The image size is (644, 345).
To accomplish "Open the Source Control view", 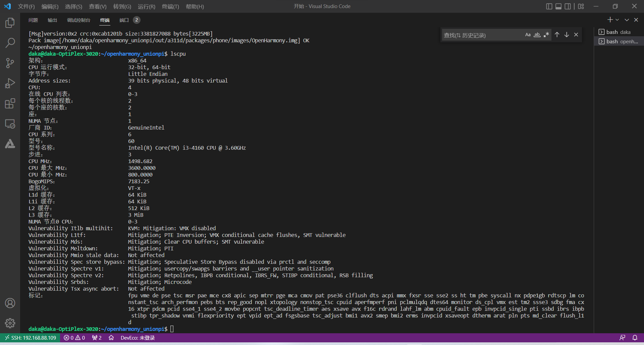I will point(10,63).
